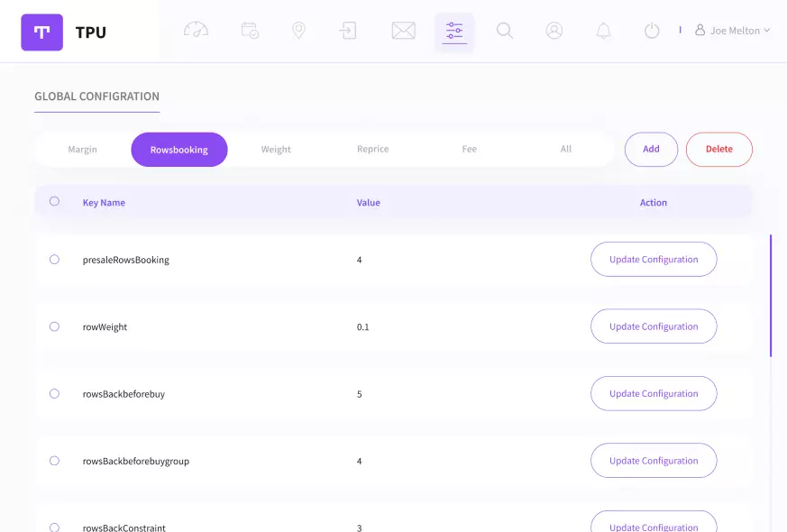Image resolution: width=787 pixels, height=532 pixels.
Task: Select the sliders configuration icon
Action: coord(454,32)
